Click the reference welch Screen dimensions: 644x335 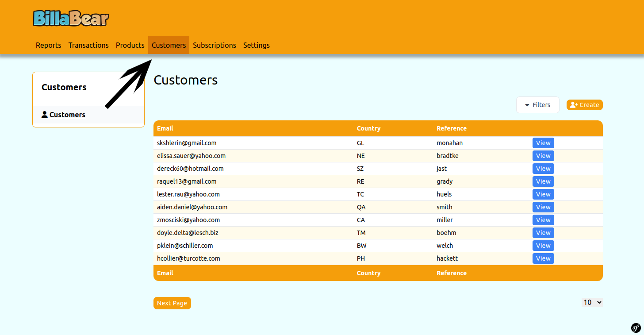[445, 246]
